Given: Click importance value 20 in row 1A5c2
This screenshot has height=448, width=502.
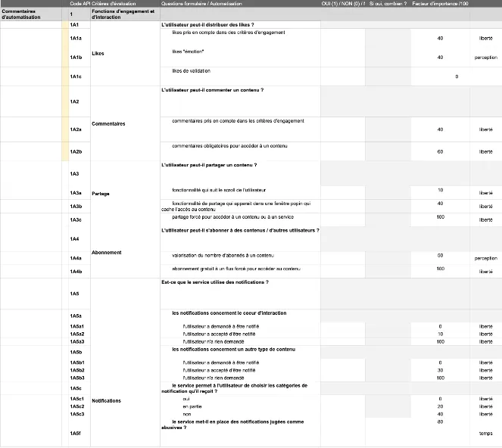Looking at the screenshot, I should coord(440,406).
